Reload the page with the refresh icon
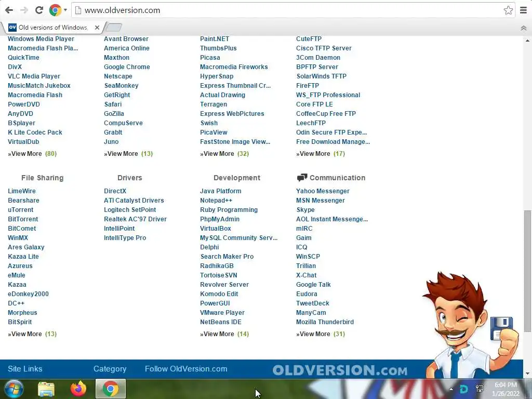This screenshot has width=532, height=399. [x=39, y=10]
